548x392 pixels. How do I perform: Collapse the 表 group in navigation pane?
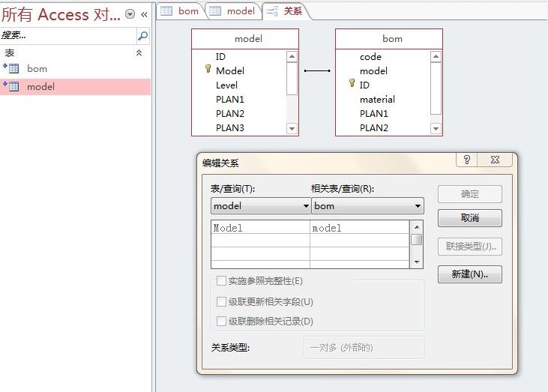click(139, 52)
